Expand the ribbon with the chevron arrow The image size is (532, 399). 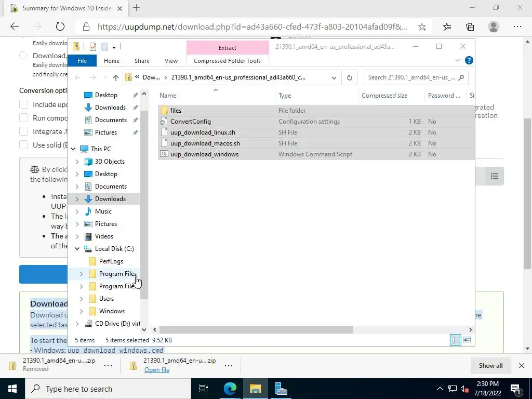click(457, 60)
